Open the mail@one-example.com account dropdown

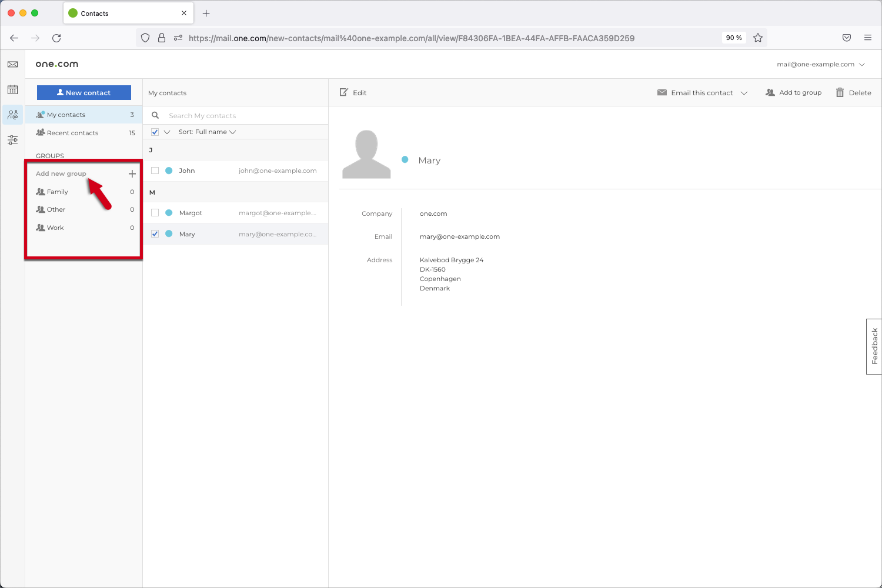coord(820,64)
